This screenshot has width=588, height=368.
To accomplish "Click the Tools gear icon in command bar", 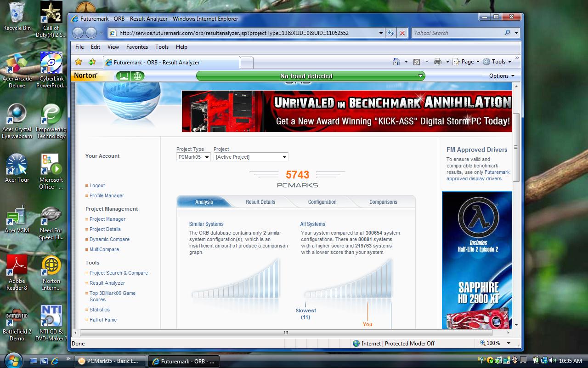I will point(486,62).
